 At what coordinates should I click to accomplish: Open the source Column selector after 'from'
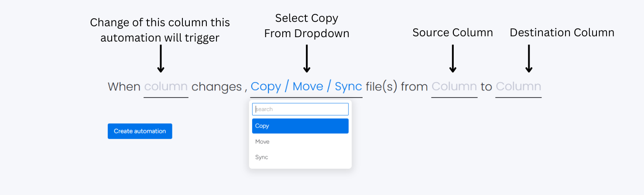coord(454,87)
